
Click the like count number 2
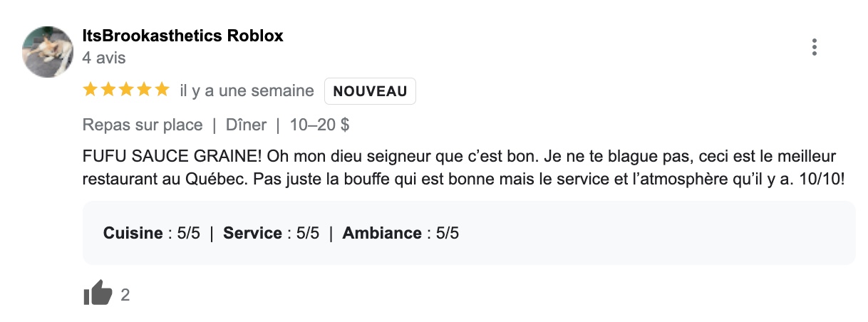click(x=125, y=294)
